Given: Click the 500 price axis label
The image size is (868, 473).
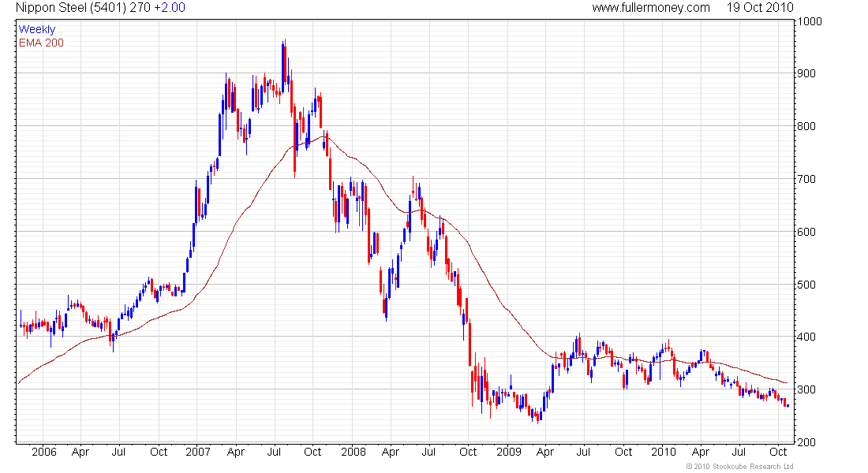Looking at the screenshot, I should coord(806,285).
